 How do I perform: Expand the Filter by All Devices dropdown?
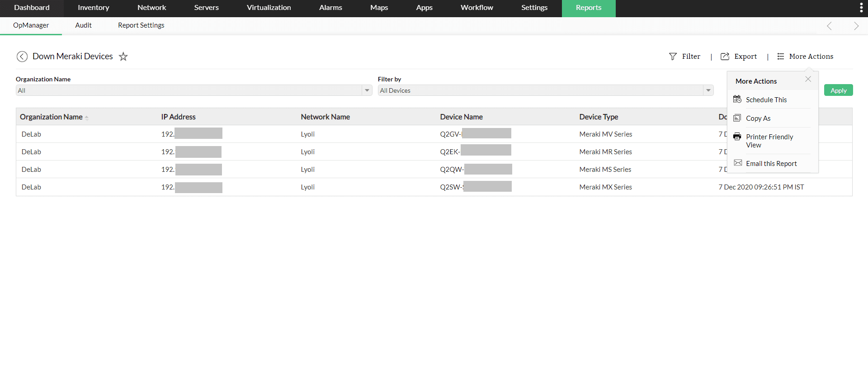(x=708, y=90)
